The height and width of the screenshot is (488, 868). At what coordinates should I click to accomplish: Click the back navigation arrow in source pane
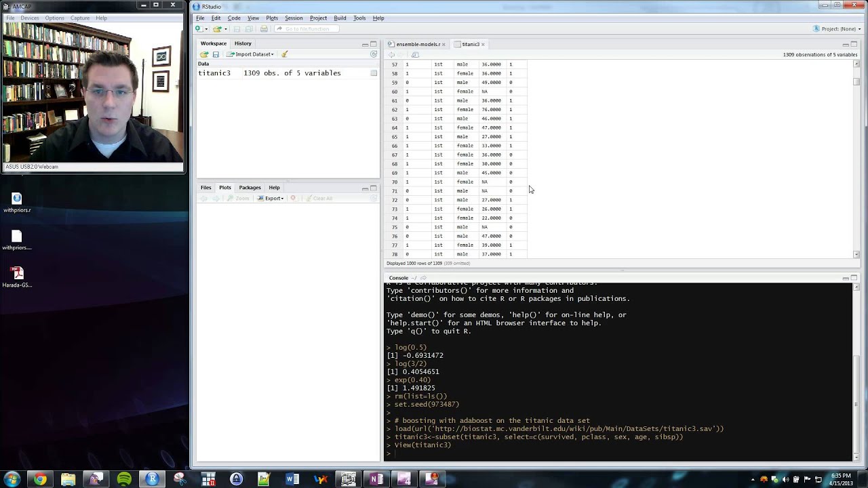[x=391, y=55]
